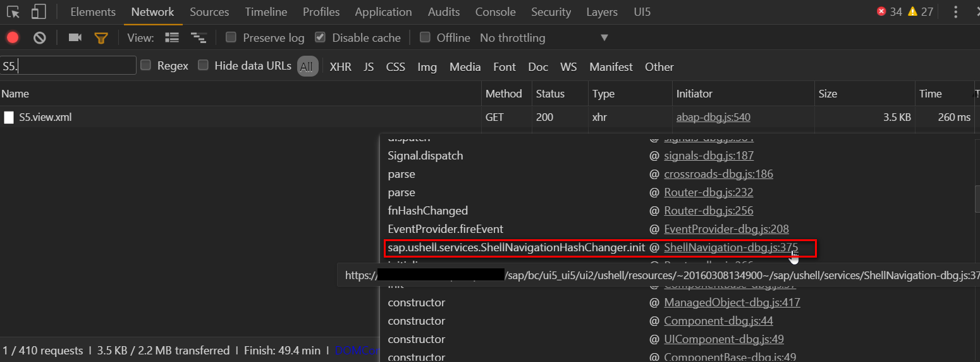Open ShellNavigation-dbg.js:375 stack link
980x362 pixels.
pyautogui.click(x=731, y=247)
